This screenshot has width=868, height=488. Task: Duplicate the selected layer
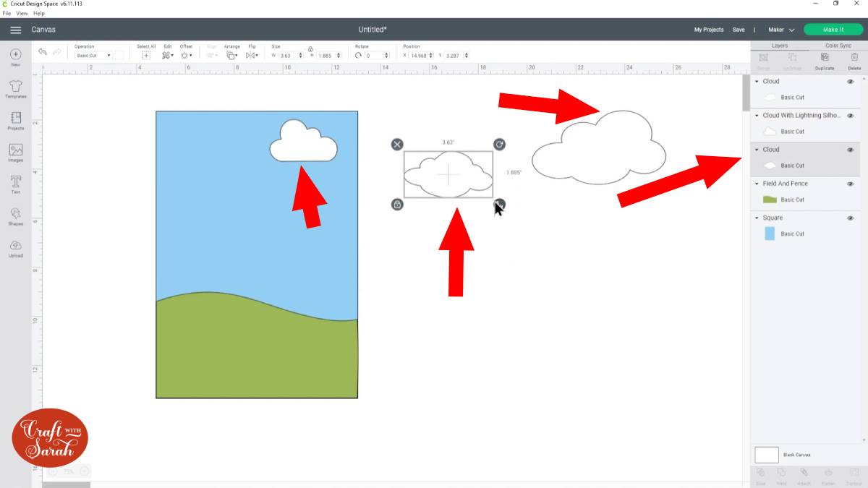point(824,63)
